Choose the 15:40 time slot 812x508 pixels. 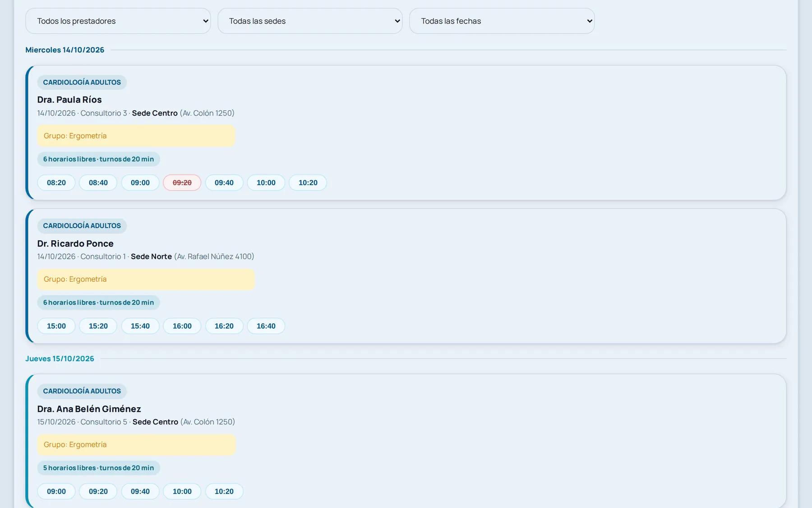[x=140, y=326]
